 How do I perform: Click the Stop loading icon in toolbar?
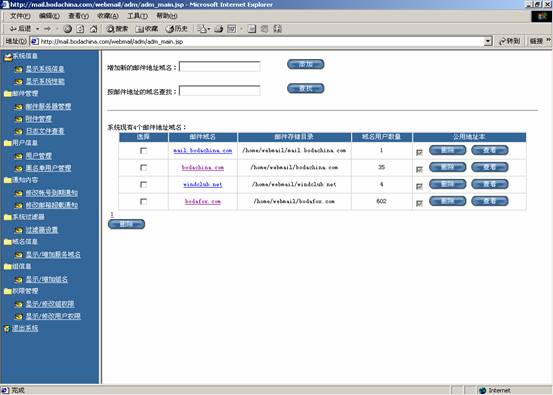67,29
